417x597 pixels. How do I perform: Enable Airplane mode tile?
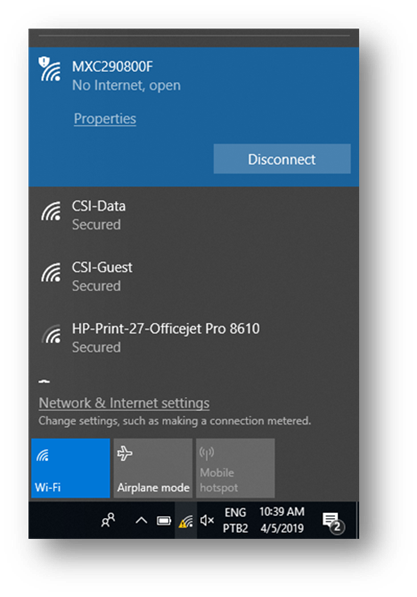click(153, 468)
